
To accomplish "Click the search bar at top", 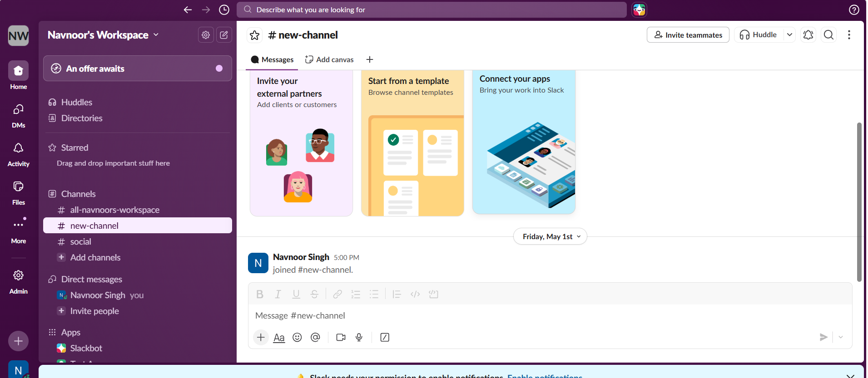I will pos(432,10).
